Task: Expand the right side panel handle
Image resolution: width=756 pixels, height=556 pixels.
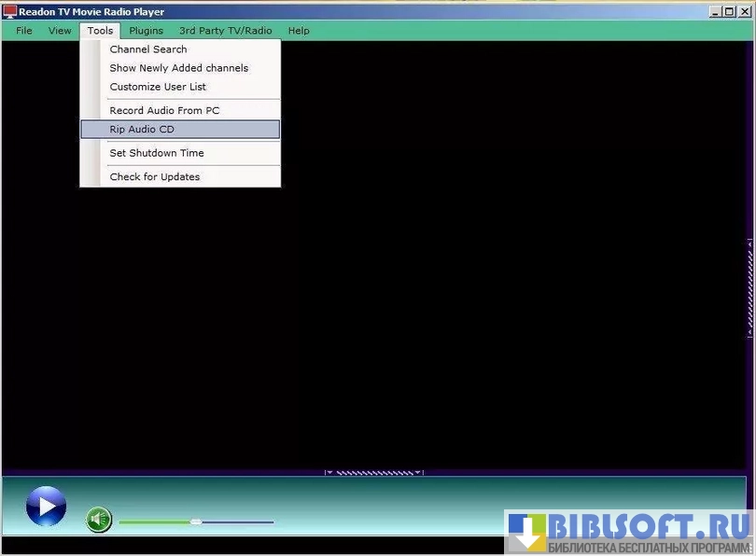Action: coord(749,288)
